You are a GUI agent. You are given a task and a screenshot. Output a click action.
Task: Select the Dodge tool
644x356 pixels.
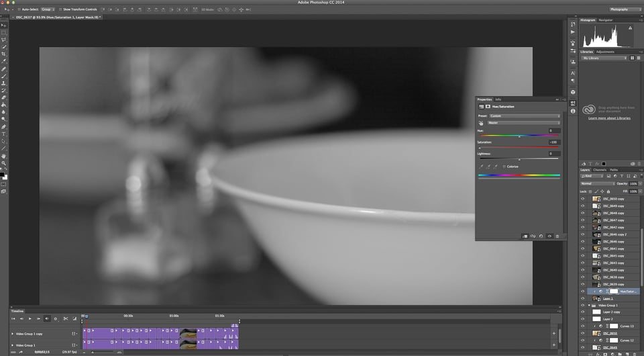tap(4, 119)
